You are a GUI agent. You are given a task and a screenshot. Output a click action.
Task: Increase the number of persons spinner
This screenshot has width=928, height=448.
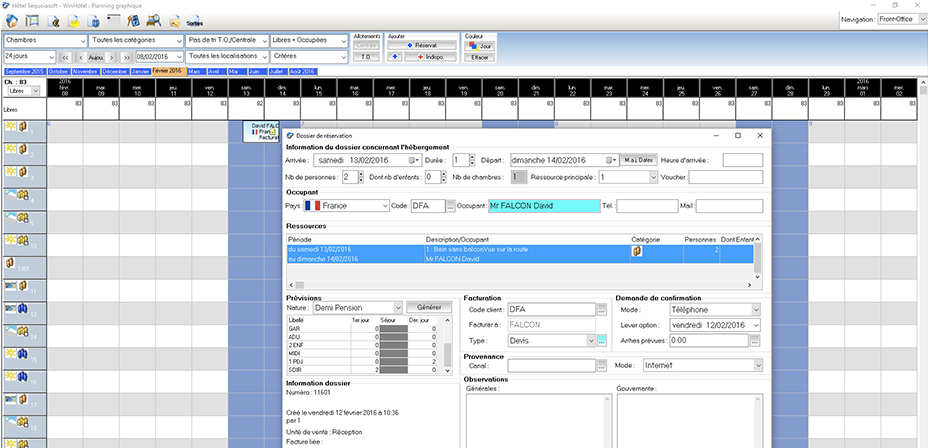click(359, 174)
